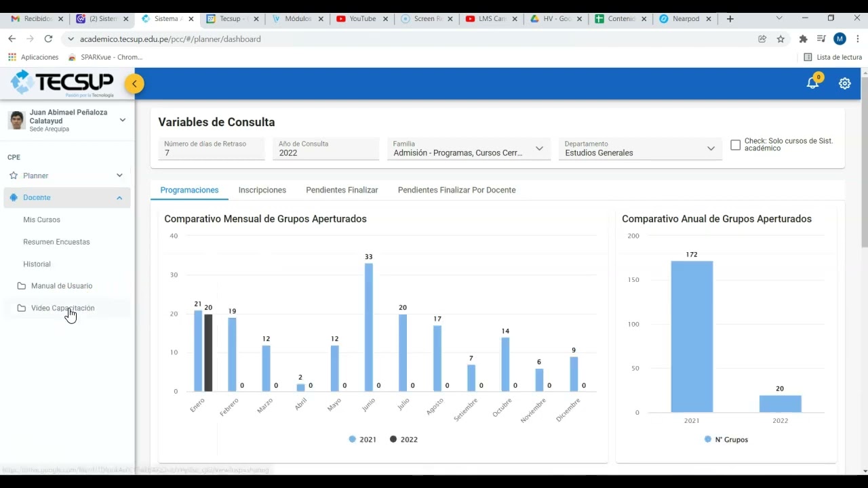Switch to YouTube browser tab

(362, 19)
